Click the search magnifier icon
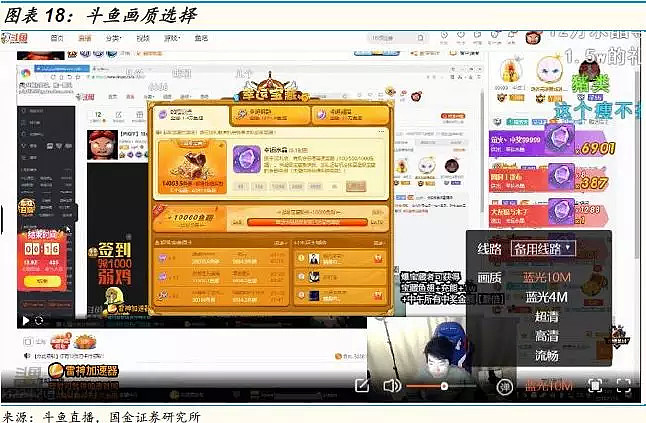 tap(421, 38)
